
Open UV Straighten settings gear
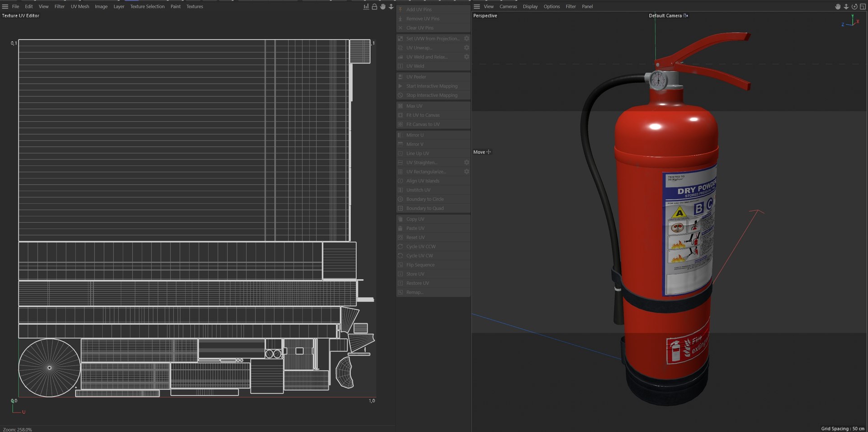[467, 162]
